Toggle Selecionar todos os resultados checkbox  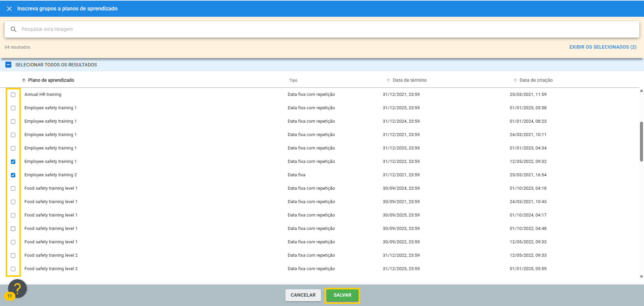(8, 65)
